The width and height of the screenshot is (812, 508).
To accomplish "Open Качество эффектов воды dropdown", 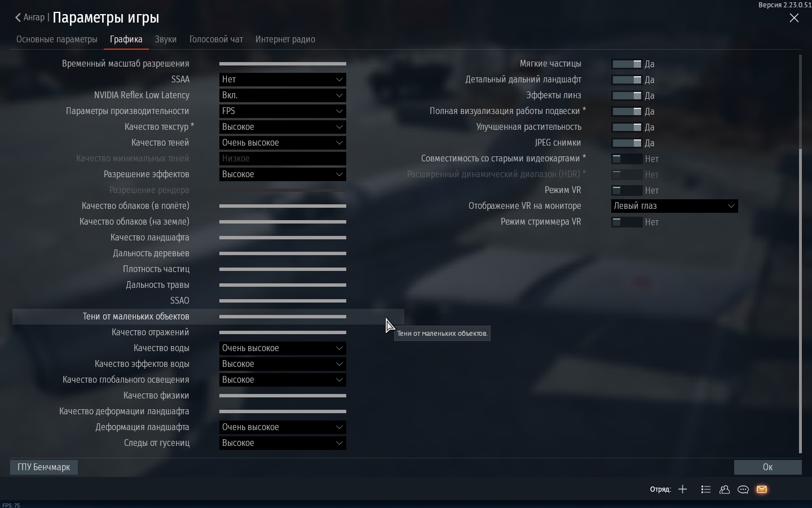I will 283,364.
